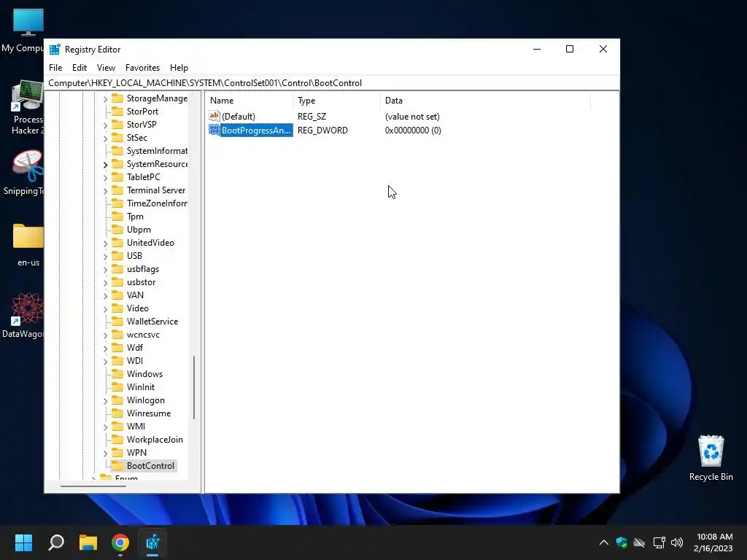Open the Favorites menu
Image resolution: width=747 pixels, height=560 pixels.
142,68
